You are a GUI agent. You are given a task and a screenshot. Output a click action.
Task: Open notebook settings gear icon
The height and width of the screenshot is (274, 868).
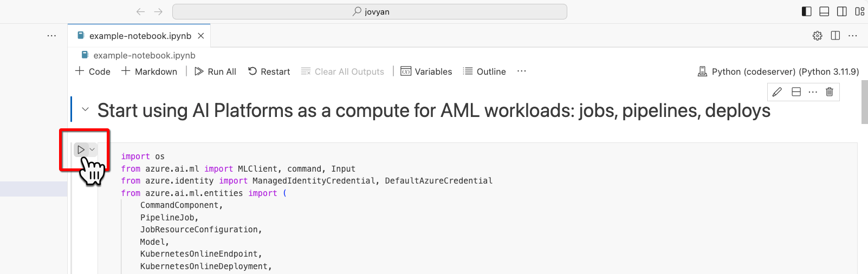818,36
